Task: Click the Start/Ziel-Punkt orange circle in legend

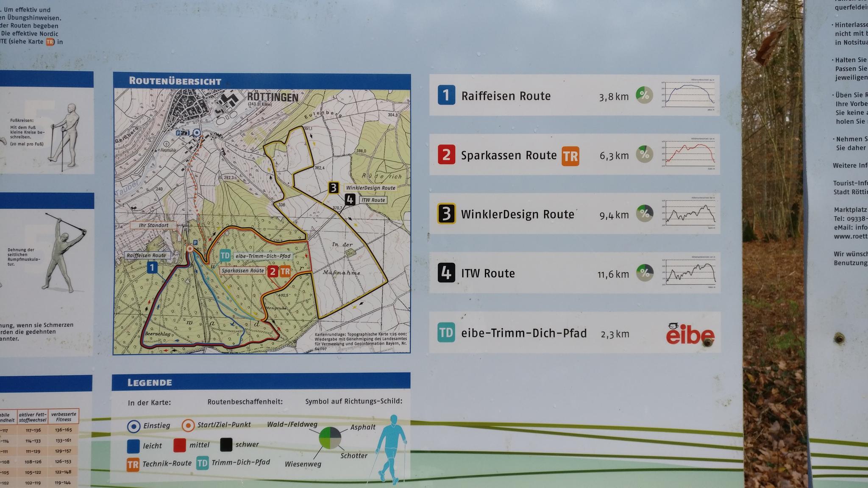Action: pyautogui.click(x=188, y=425)
